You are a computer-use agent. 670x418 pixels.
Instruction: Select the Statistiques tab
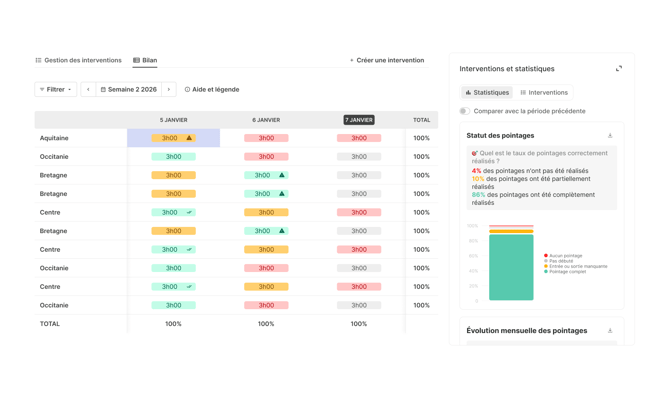point(487,92)
